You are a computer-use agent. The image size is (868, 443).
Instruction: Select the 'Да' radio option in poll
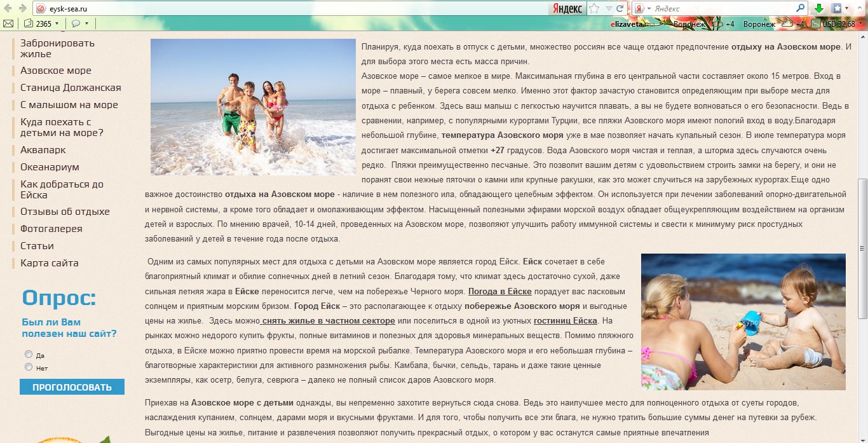pyautogui.click(x=28, y=355)
